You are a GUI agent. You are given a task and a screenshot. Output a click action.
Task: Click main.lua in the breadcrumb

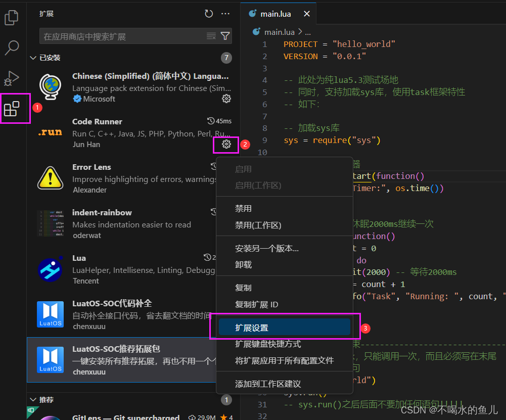click(x=279, y=32)
